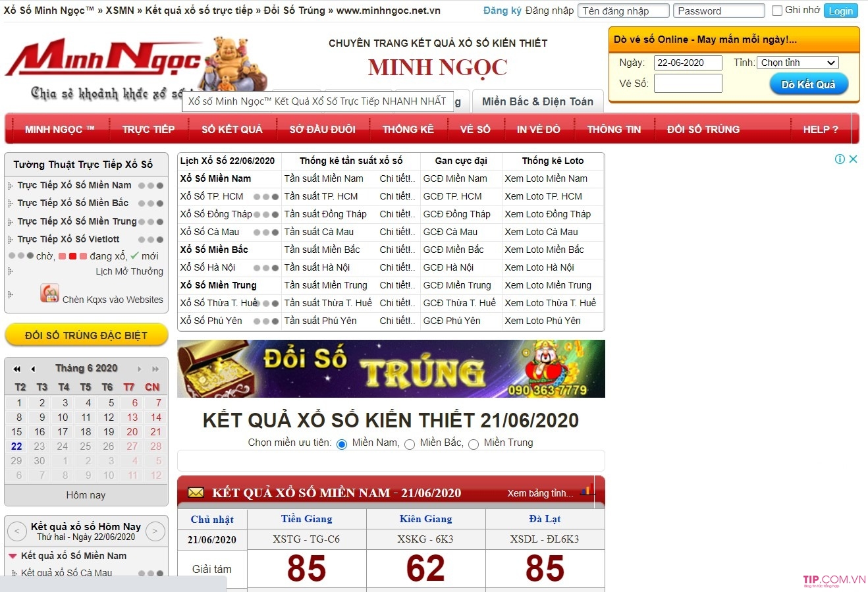
Task: Toggle the Ghi nhớ checkbox
Action: 777,11
